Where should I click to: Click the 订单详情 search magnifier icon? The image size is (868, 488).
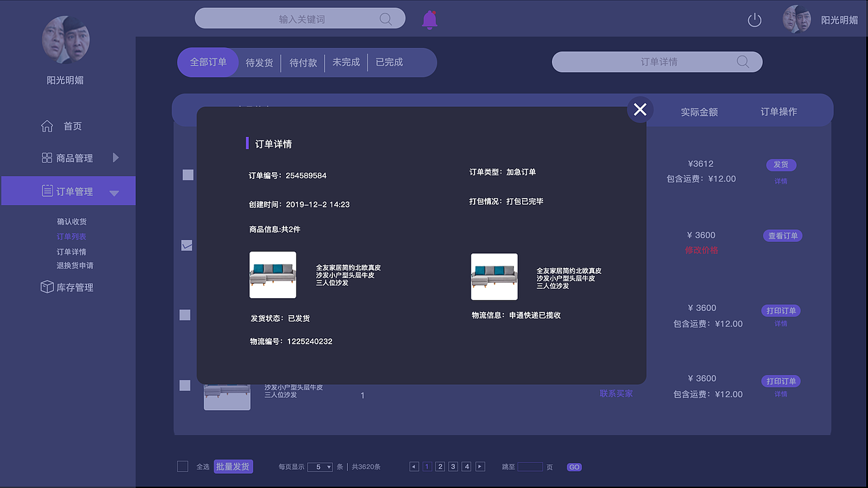(x=743, y=62)
